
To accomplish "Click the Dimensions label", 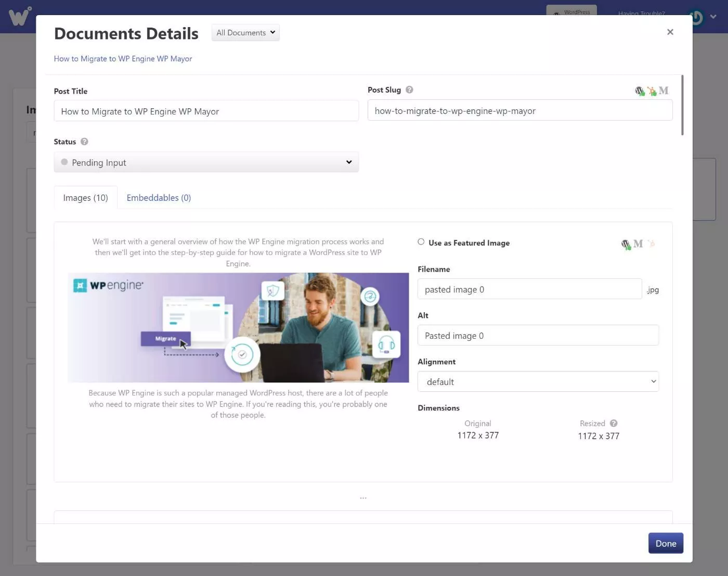I will [439, 408].
